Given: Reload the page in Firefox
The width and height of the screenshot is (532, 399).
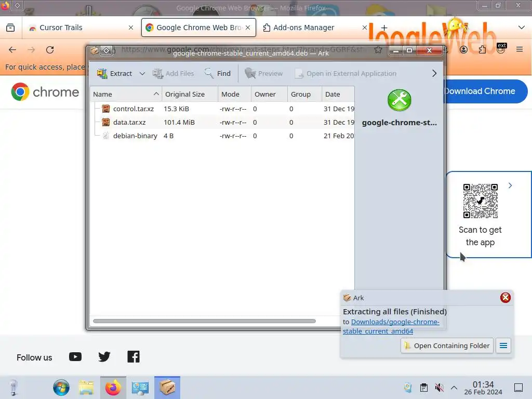Looking at the screenshot, I should tap(50, 50).
